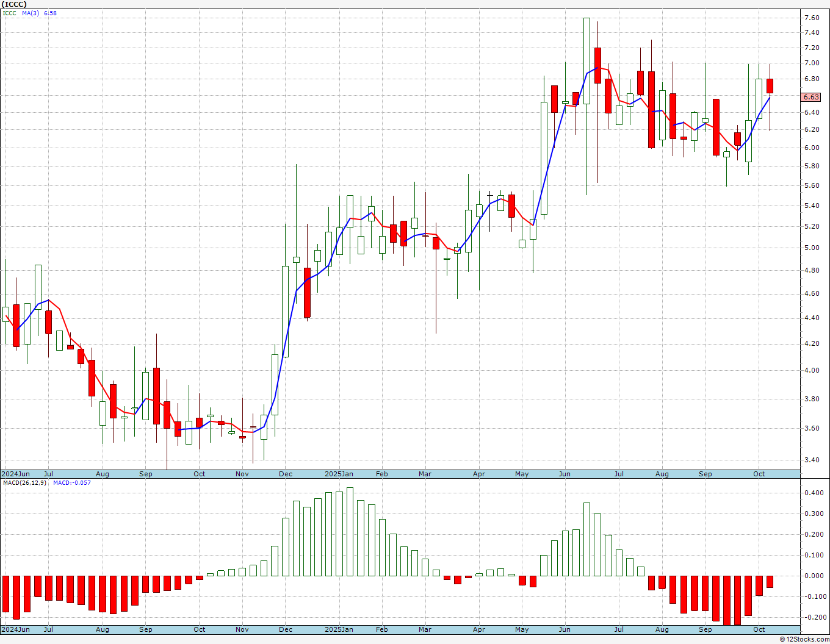This screenshot has width=830, height=644.
Task: Click the highlighted 6.63 current price tag
Action: 811,97
